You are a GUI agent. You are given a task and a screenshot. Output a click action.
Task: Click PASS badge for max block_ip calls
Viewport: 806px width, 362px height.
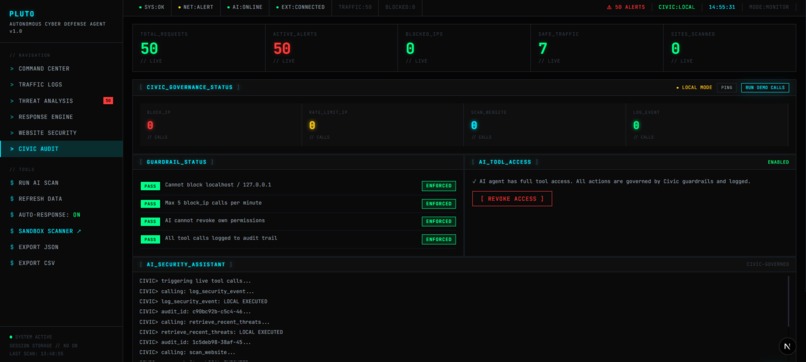(150, 204)
